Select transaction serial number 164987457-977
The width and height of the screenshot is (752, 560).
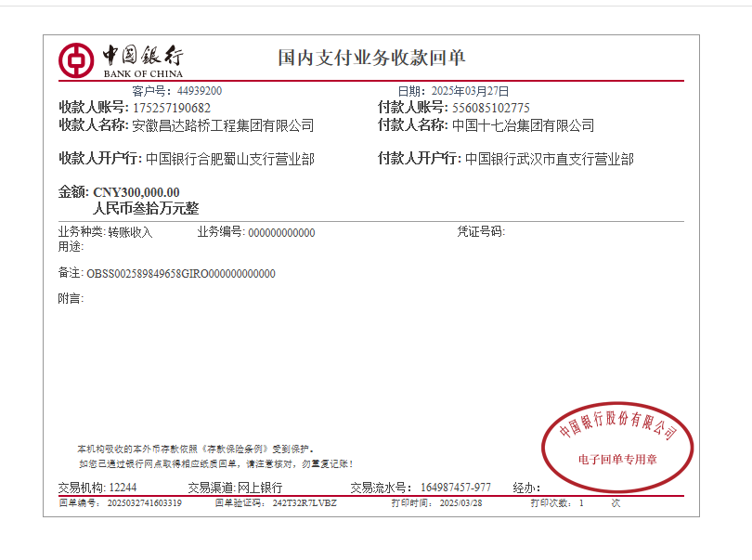pos(456,488)
